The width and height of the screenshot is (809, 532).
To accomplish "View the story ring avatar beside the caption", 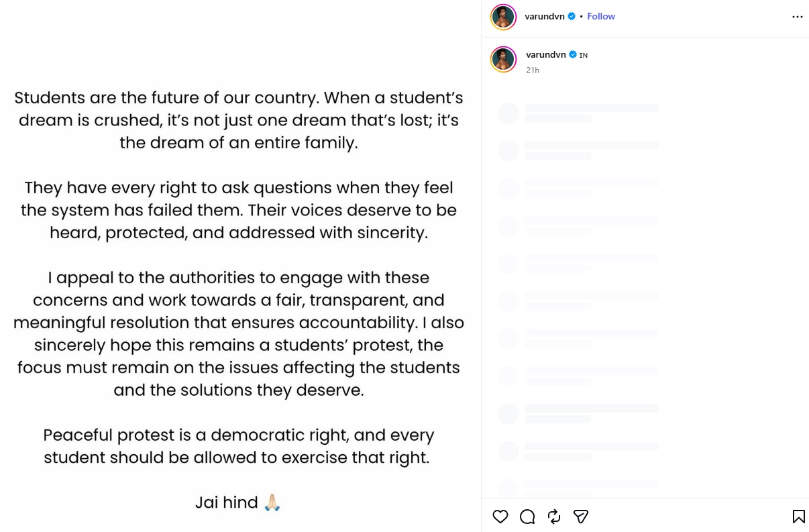I will (503, 59).
